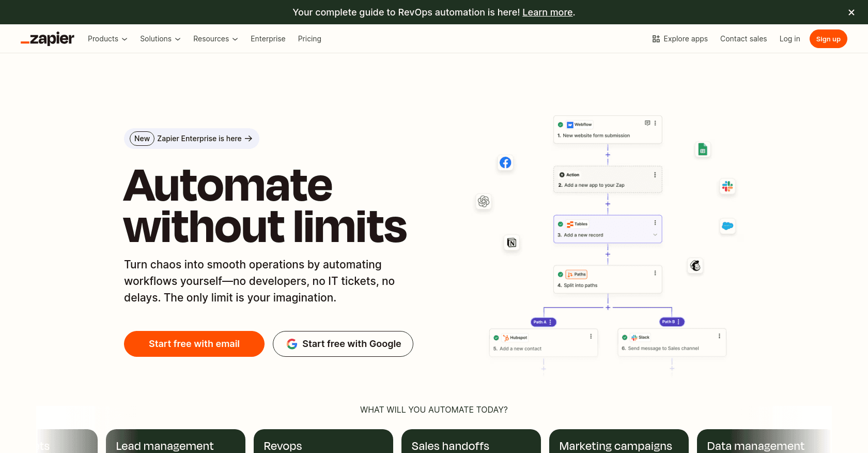Click 'Split into paths' step card
This screenshot has height=453, width=868.
coord(608,279)
